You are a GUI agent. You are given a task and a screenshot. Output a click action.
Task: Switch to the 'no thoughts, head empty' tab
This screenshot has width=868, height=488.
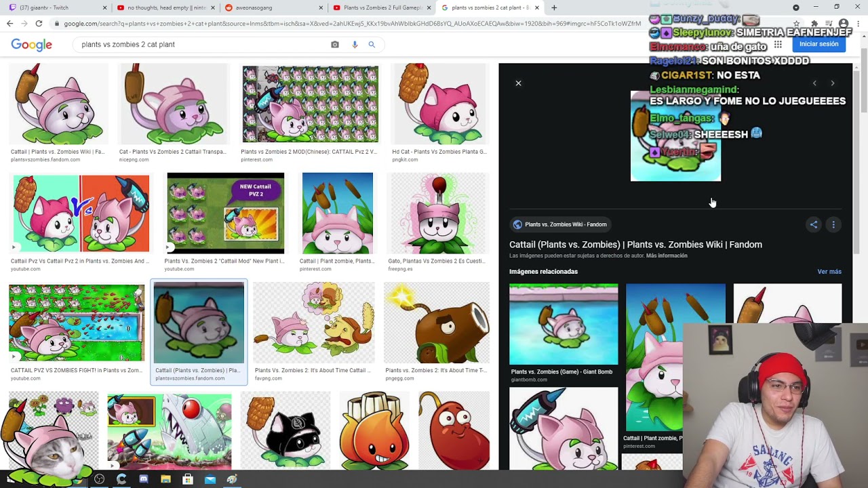point(165,7)
